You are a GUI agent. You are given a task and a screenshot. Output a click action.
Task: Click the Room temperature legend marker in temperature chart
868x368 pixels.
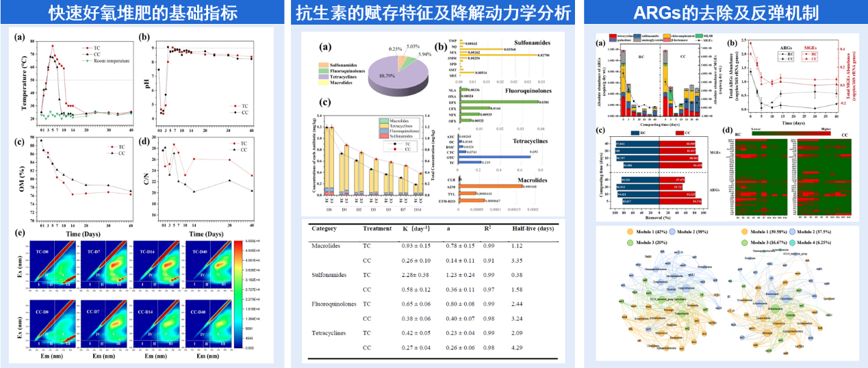(86, 60)
